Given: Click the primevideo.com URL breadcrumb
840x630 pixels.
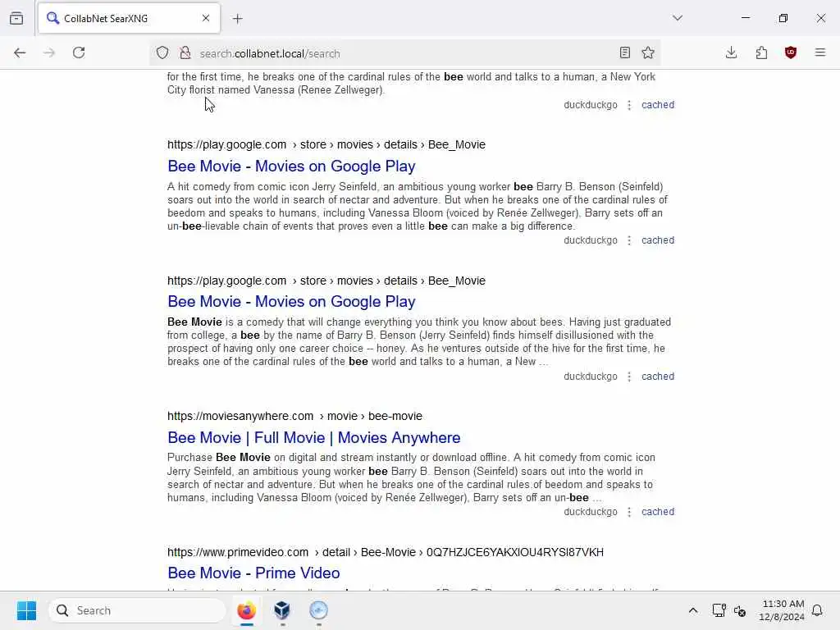Looking at the screenshot, I should 386,552.
